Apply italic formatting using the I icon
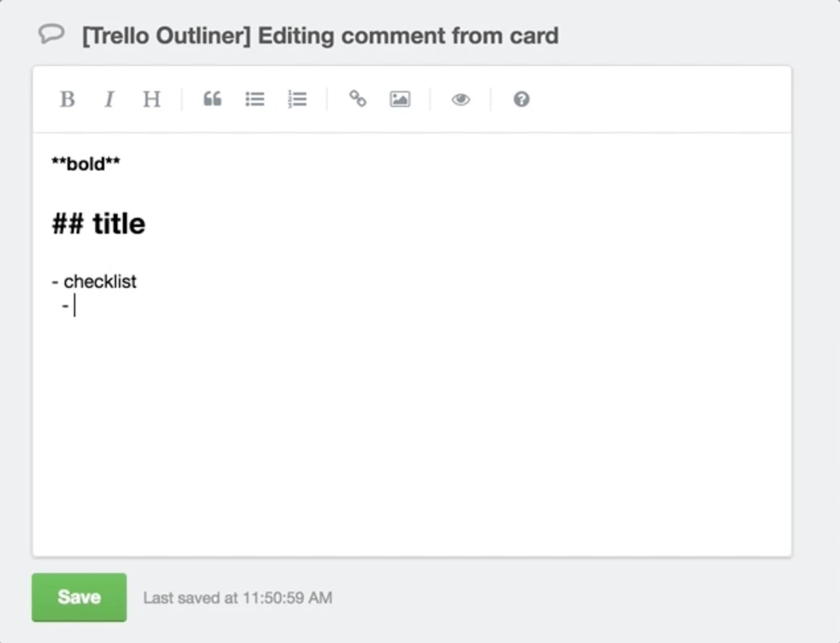 pyautogui.click(x=109, y=99)
